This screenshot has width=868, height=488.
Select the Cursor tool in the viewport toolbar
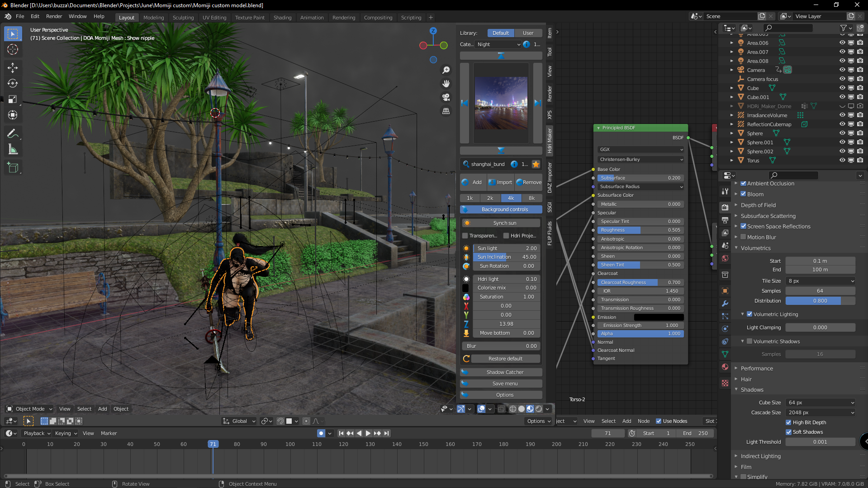pos(13,49)
